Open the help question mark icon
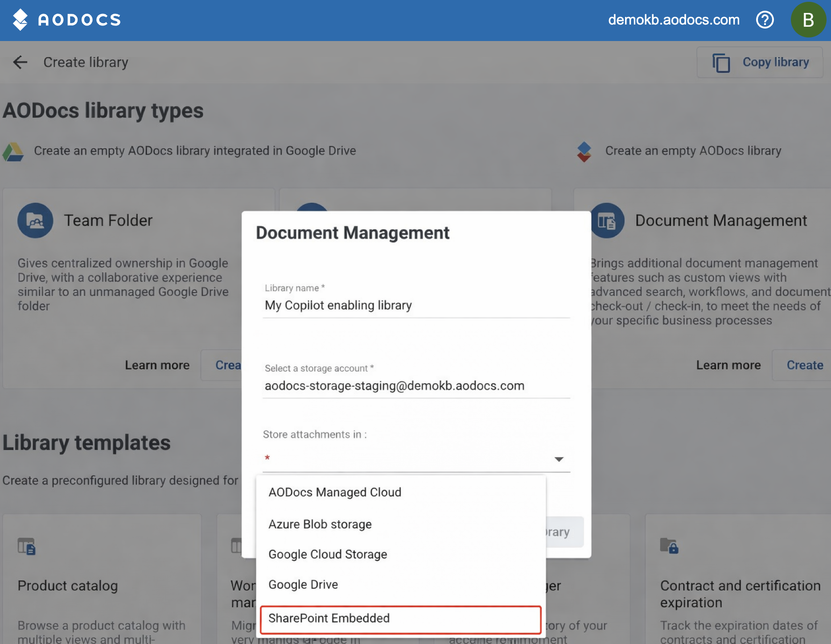Viewport: 831px width, 644px height. point(765,20)
